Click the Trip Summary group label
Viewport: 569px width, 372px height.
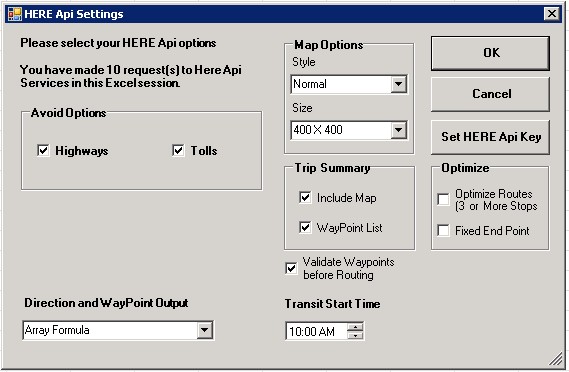click(x=332, y=168)
